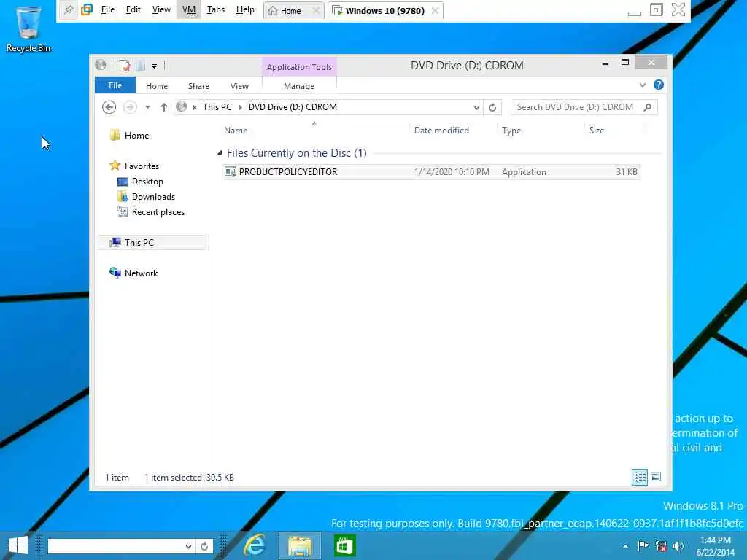Image resolution: width=747 pixels, height=560 pixels.
Task: Open the Explorer View ribbon tab
Action: click(239, 86)
